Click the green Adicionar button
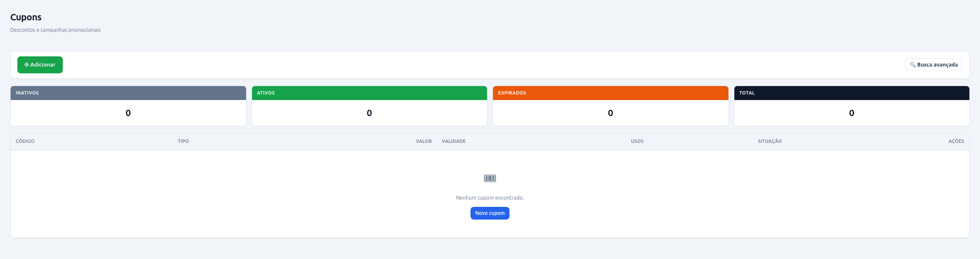Image resolution: width=980 pixels, height=259 pixels. [x=40, y=65]
